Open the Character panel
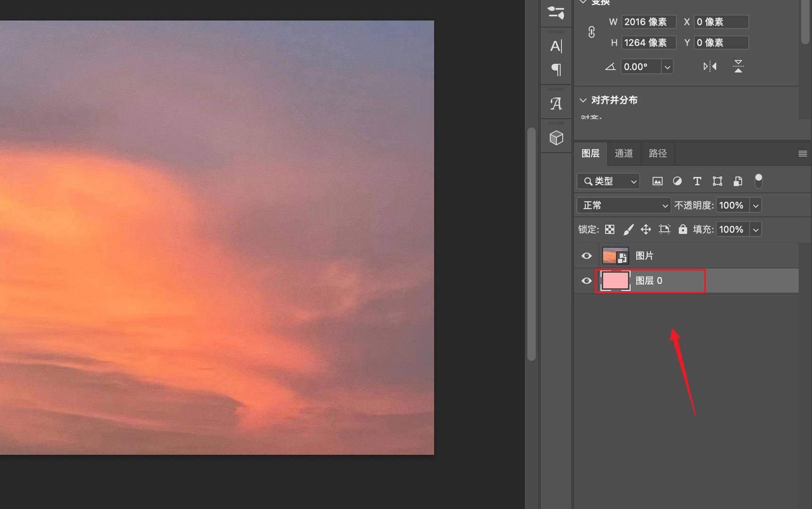The width and height of the screenshot is (812, 509). pos(556,46)
